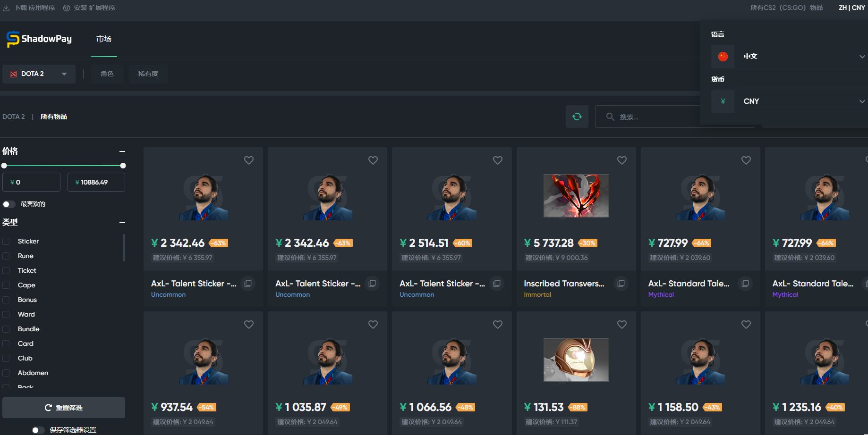Image resolution: width=868 pixels, height=435 pixels.
Task: Favorite the ¥1 066.56 item
Action: tap(498, 325)
